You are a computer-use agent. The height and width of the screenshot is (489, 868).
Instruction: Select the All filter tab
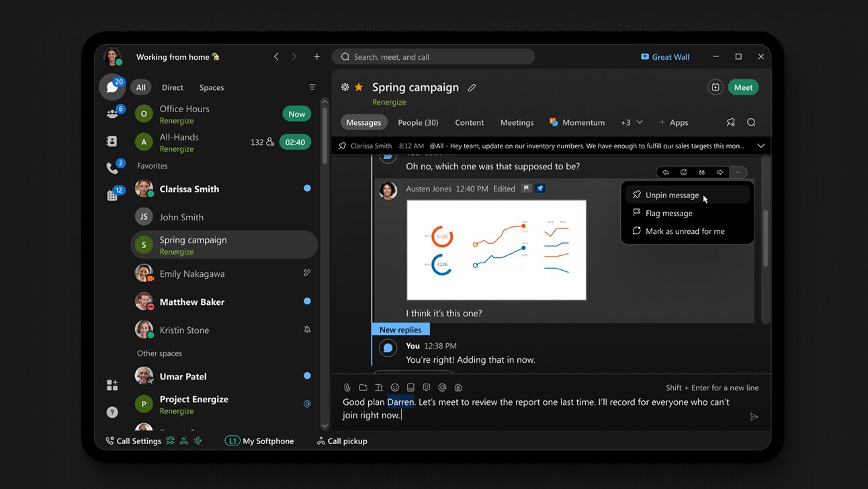coord(141,87)
